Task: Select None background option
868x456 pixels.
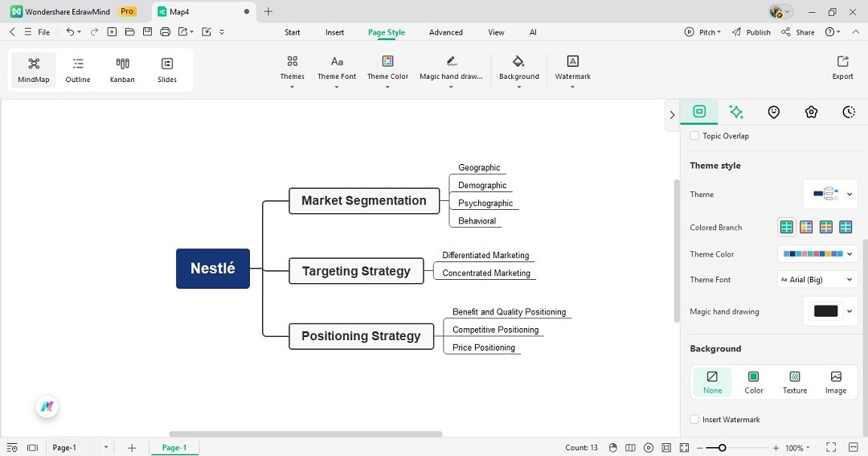Action: pos(712,382)
